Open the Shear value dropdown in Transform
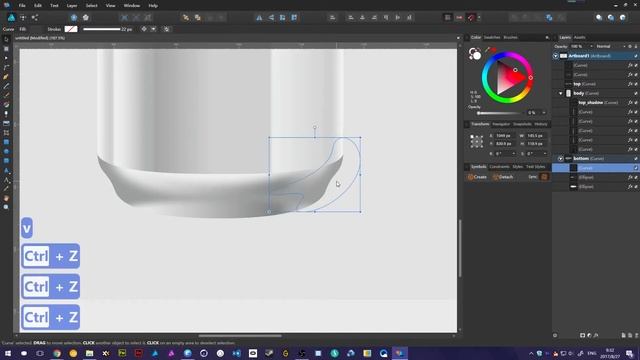 coord(545,153)
